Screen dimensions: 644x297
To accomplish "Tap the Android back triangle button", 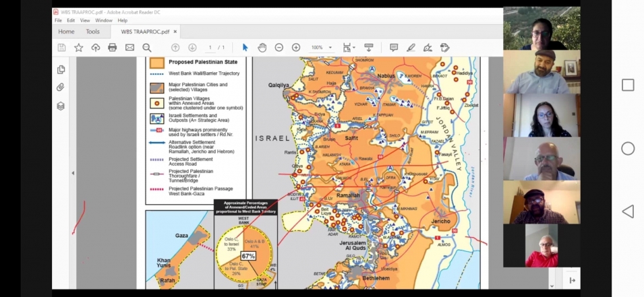I will [628, 211].
